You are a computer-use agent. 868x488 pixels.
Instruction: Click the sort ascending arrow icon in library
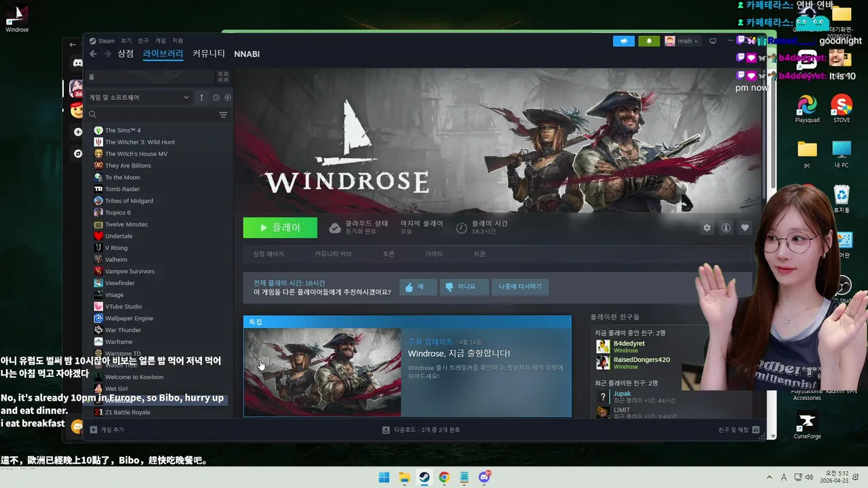[x=201, y=98]
